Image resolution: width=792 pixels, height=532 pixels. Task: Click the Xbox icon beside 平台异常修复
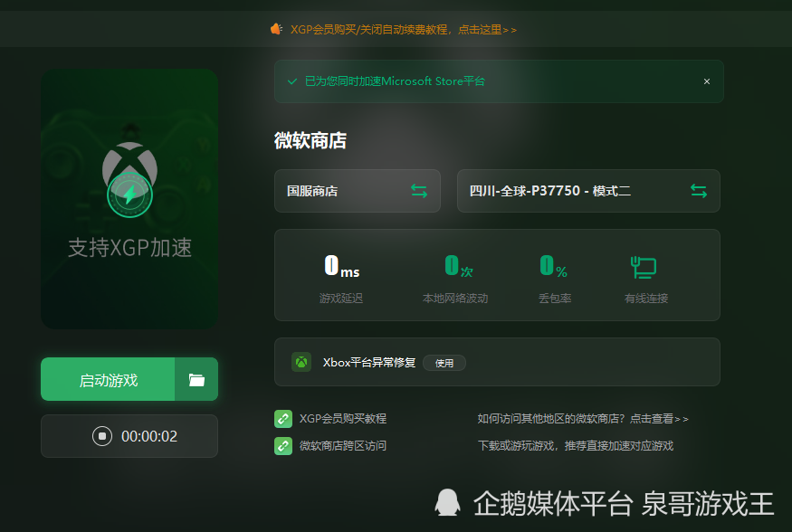tap(301, 362)
